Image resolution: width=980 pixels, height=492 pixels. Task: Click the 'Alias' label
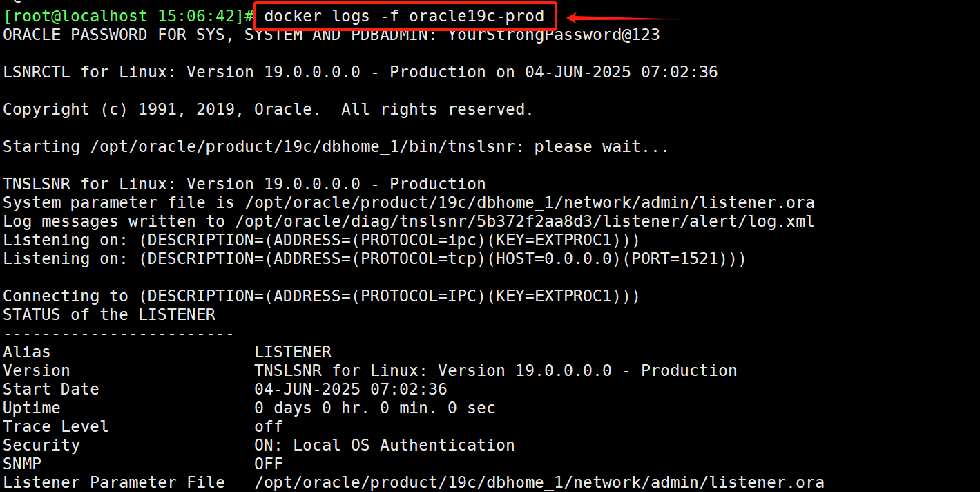click(x=27, y=352)
